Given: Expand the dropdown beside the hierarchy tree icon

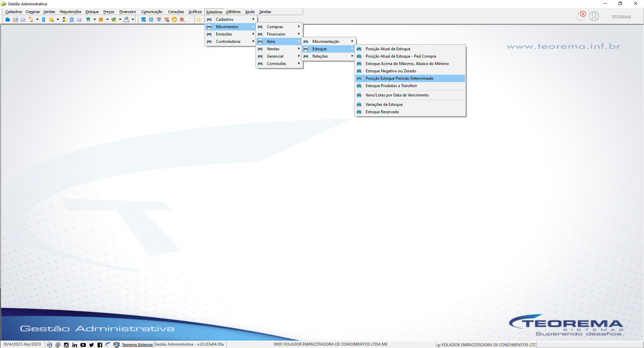Looking at the screenshot, I should [x=37, y=19].
